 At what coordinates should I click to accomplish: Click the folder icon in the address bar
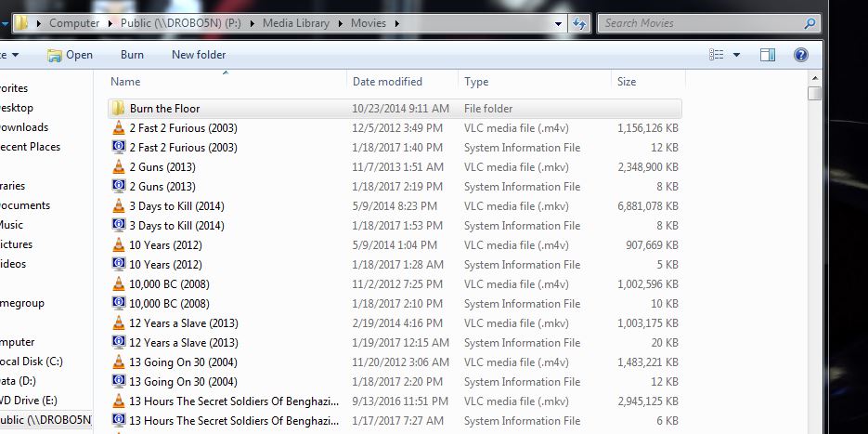pyautogui.click(x=21, y=22)
